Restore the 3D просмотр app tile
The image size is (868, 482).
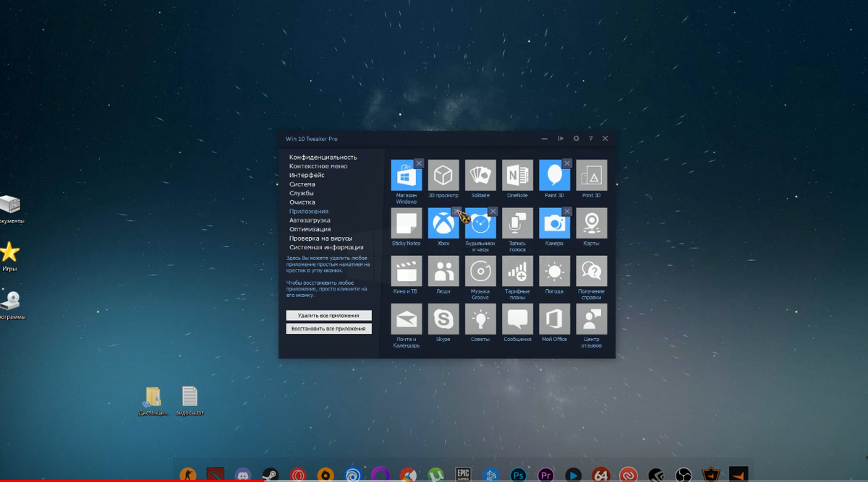point(443,176)
